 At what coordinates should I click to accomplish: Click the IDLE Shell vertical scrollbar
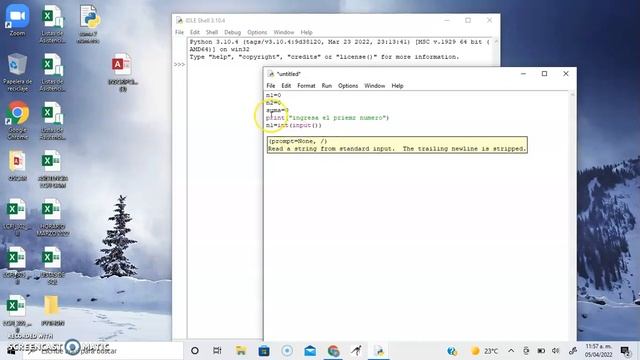coord(496,52)
